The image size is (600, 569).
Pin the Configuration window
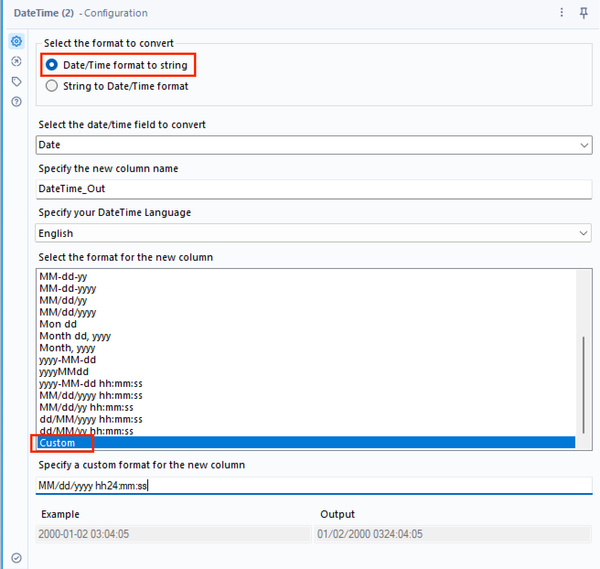point(584,13)
